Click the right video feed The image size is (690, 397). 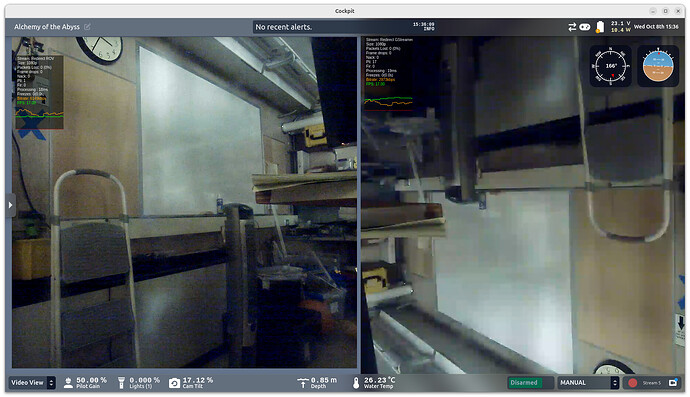click(x=523, y=205)
